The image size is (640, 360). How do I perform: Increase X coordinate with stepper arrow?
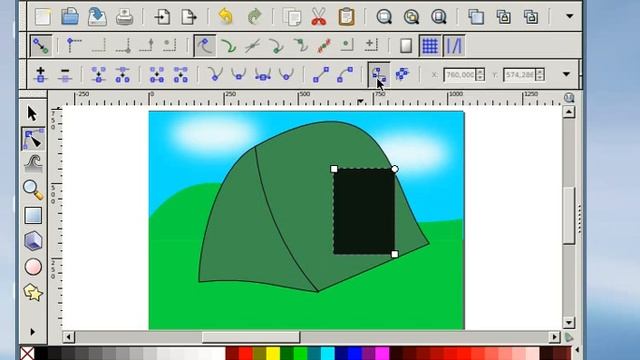pos(480,71)
